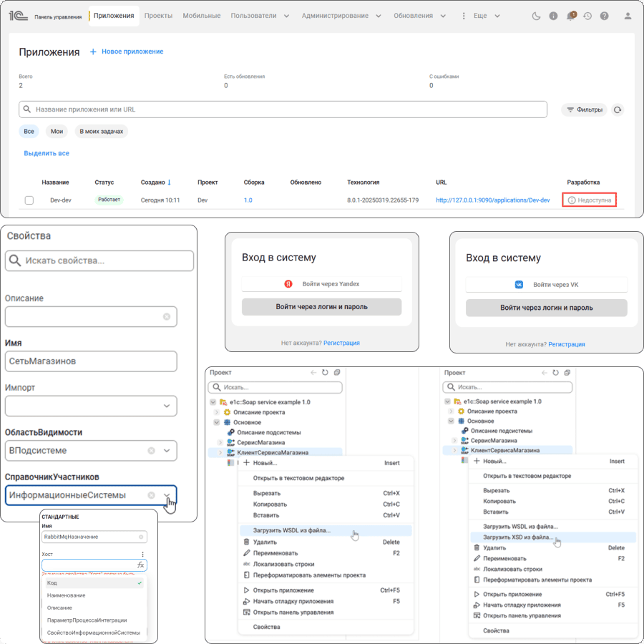
Task: Clear the Описание field with the X icon
Action: tap(167, 317)
